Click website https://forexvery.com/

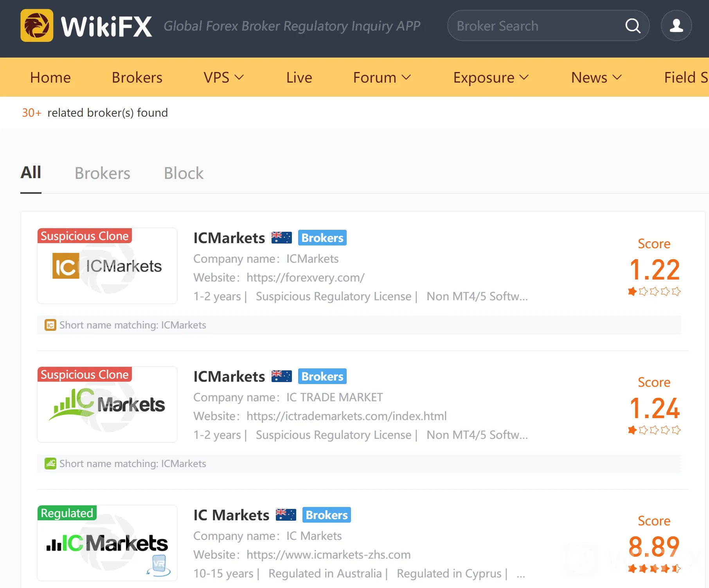pos(306,278)
